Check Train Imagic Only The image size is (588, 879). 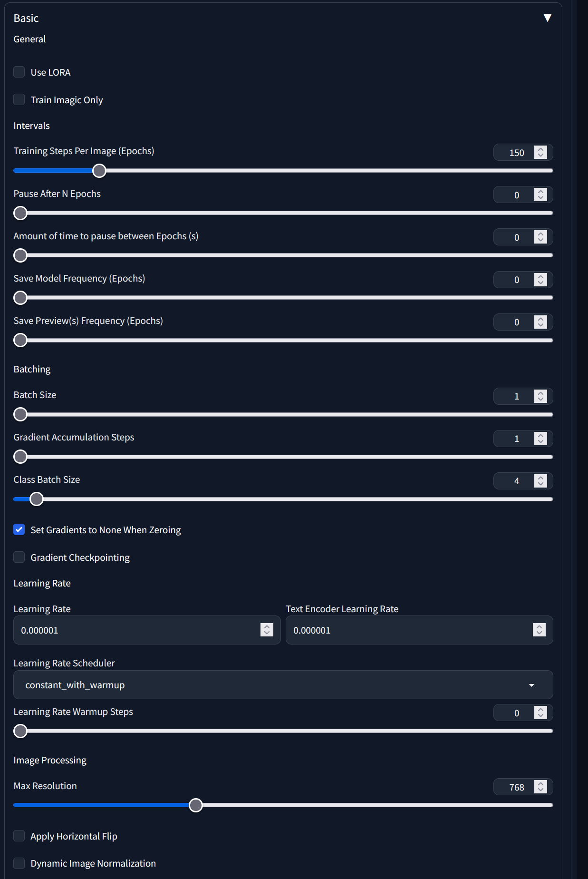point(19,99)
